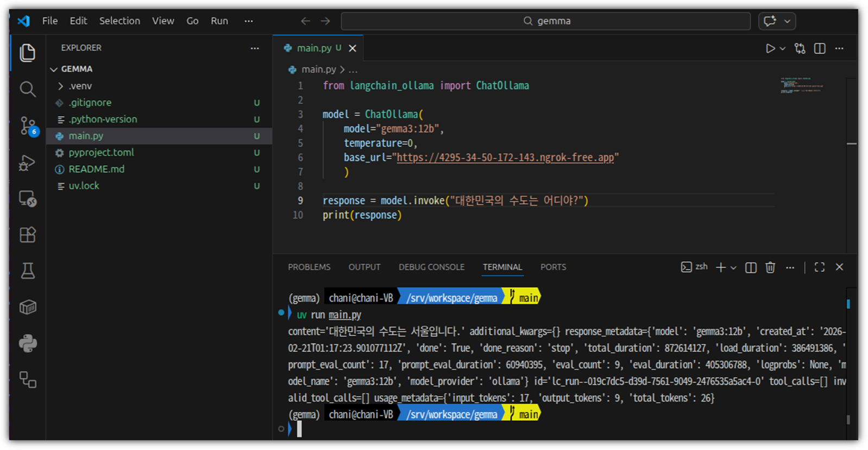This screenshot has height=450, width=868.
Task: Create a new terminal with plus icon
Action: click(721, 267)
